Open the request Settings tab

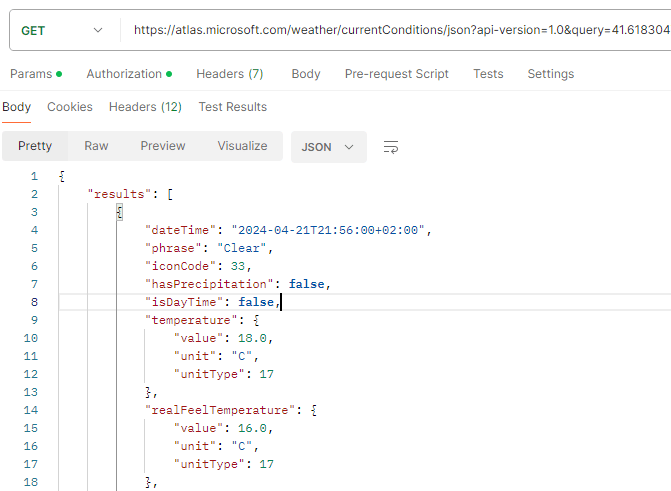[x=550, y=74]
